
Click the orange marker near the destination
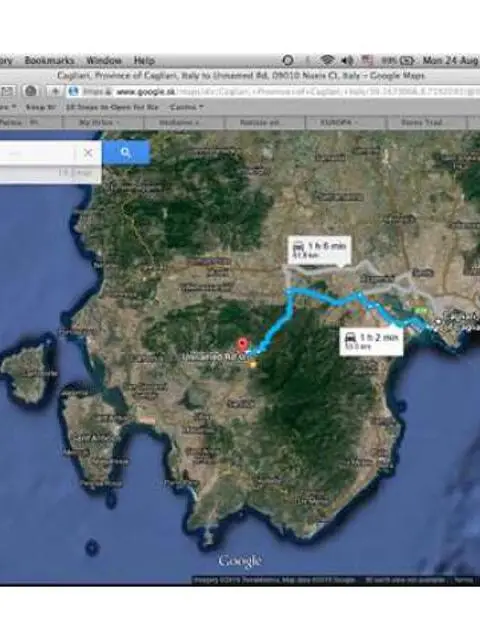(253, 364)
